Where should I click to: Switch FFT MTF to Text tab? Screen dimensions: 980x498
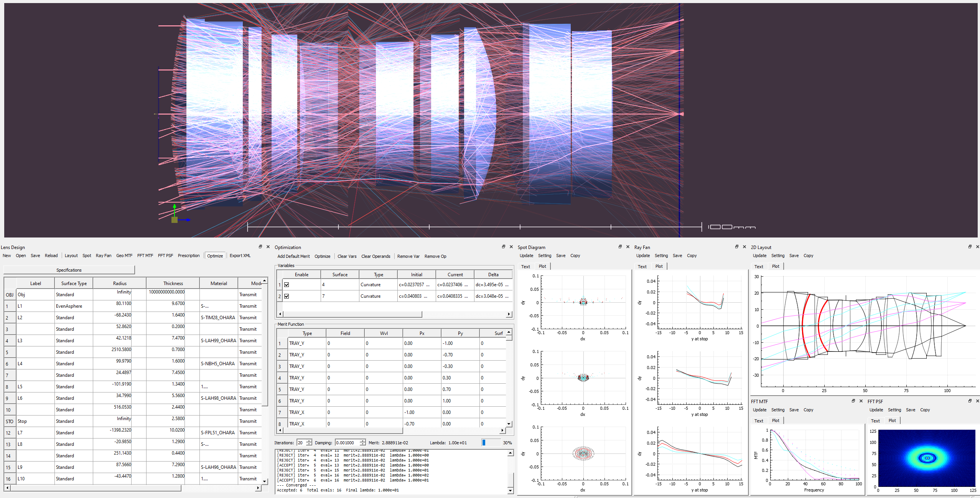click(759, 421)
